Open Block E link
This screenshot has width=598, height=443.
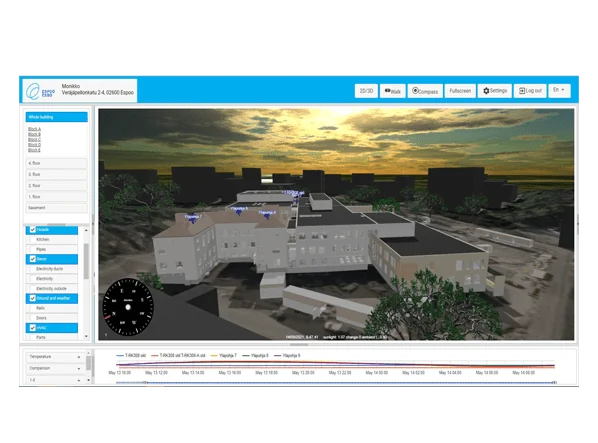(x=34, y=150)
